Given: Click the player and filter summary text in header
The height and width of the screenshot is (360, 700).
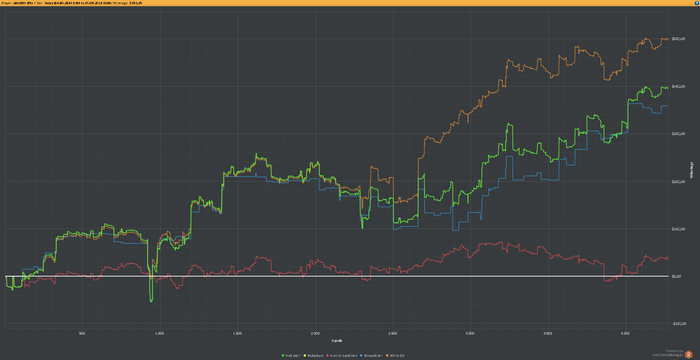Looking at the screenshot, I should point(72,3).
